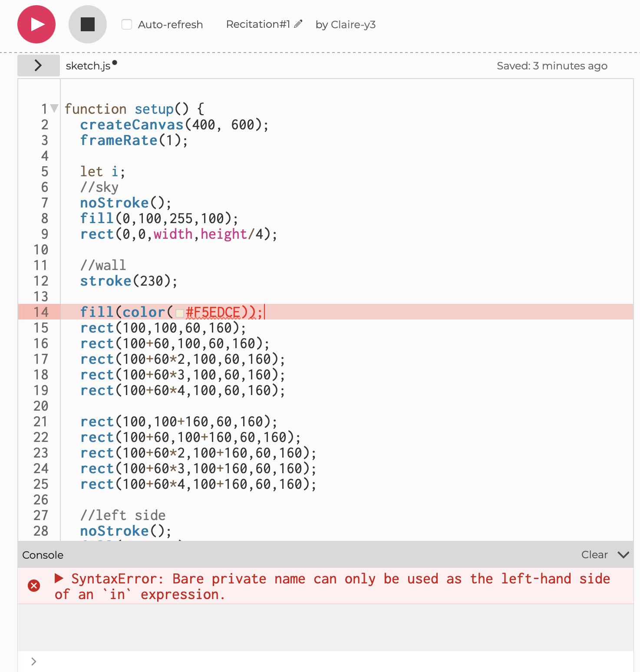The height and width of the screenshot is (672, 640).
Task: Click the red error icon in the console
Action: pyautogui.click(x=34, y=586)
